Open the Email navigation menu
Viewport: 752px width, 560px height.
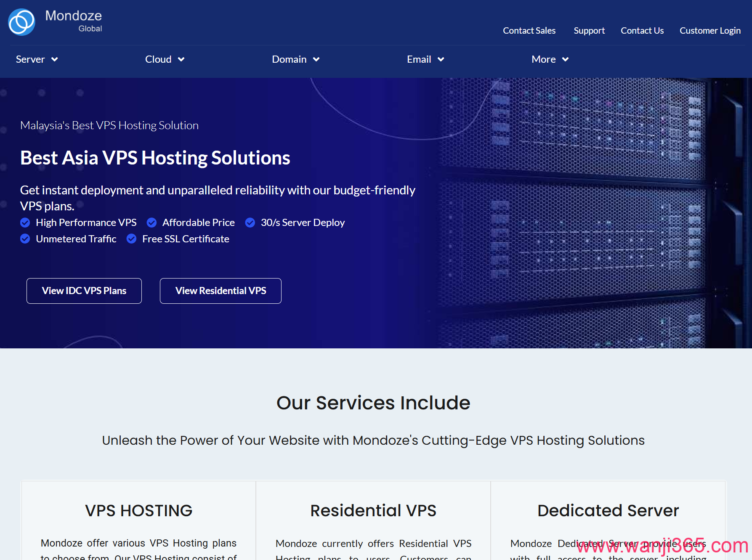pyautogui.click(x=425, y=59)
